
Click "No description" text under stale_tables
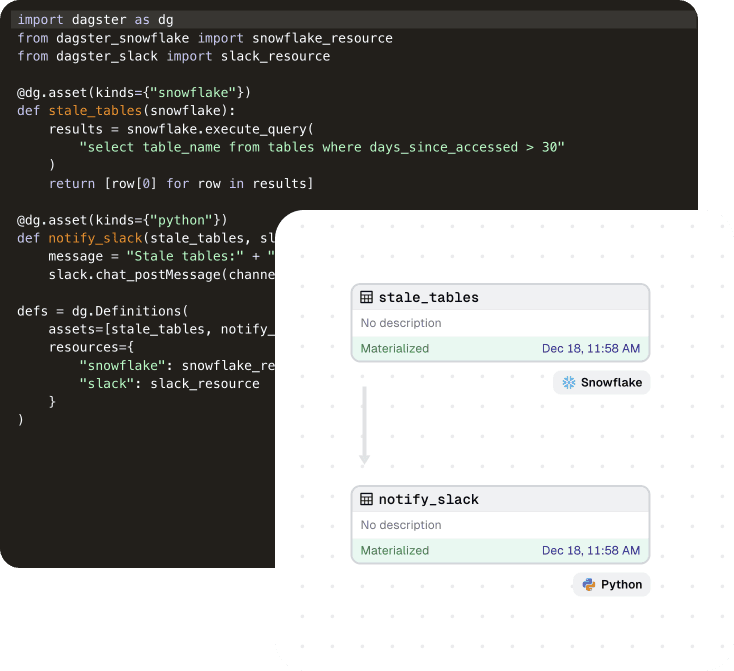click(401, 323)
